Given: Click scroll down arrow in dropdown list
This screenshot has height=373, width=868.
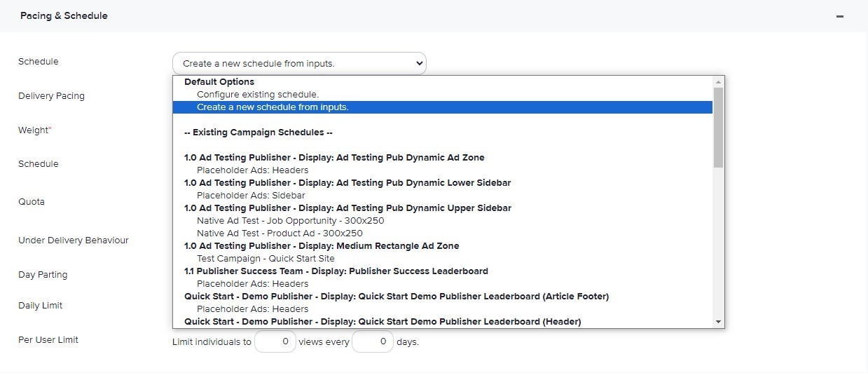Looking at the screenshot, I should (x=718, y=322).
